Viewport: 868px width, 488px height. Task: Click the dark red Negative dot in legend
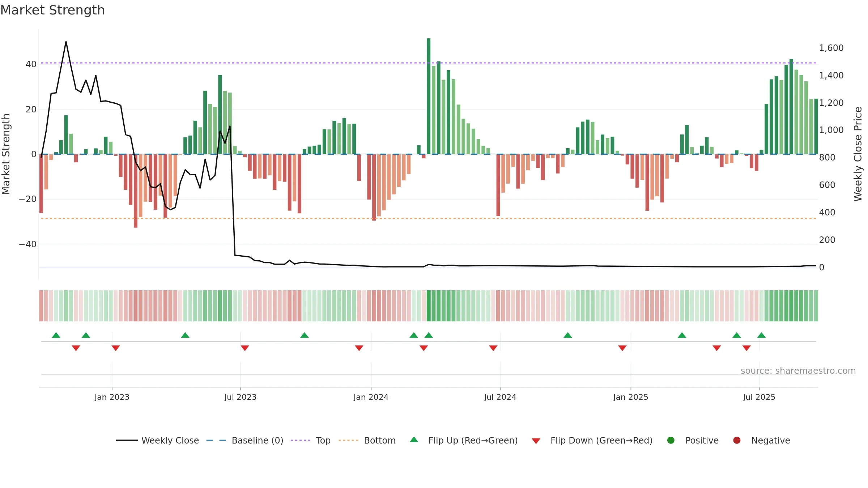coord(737,440)
